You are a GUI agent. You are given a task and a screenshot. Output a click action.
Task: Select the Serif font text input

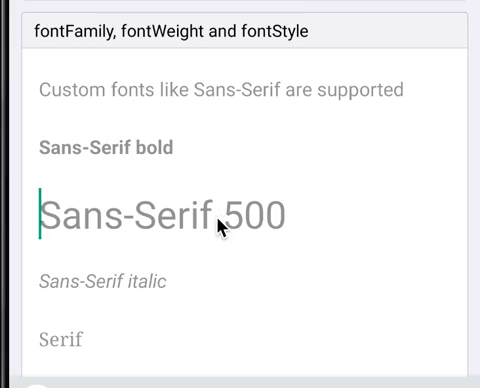click(x=244, y=339)
